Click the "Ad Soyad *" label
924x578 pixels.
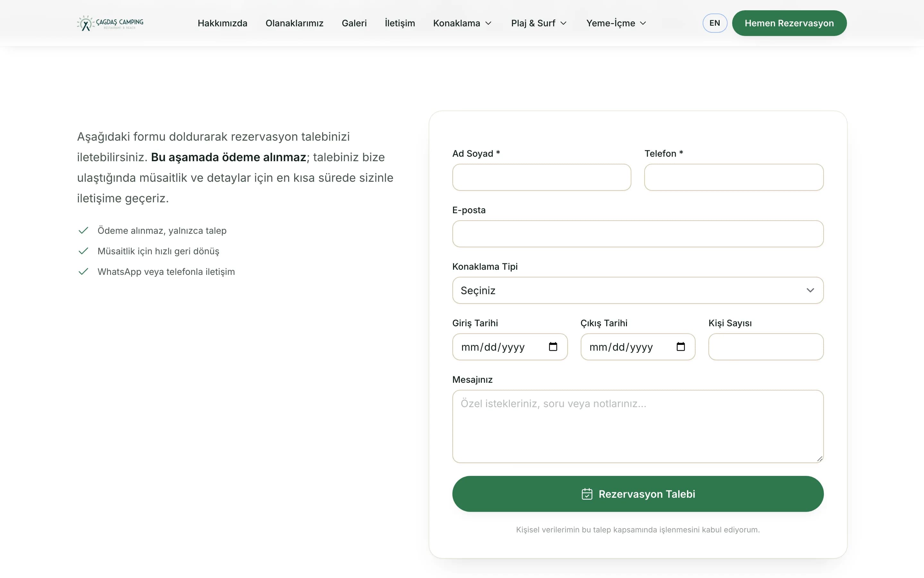476,154
